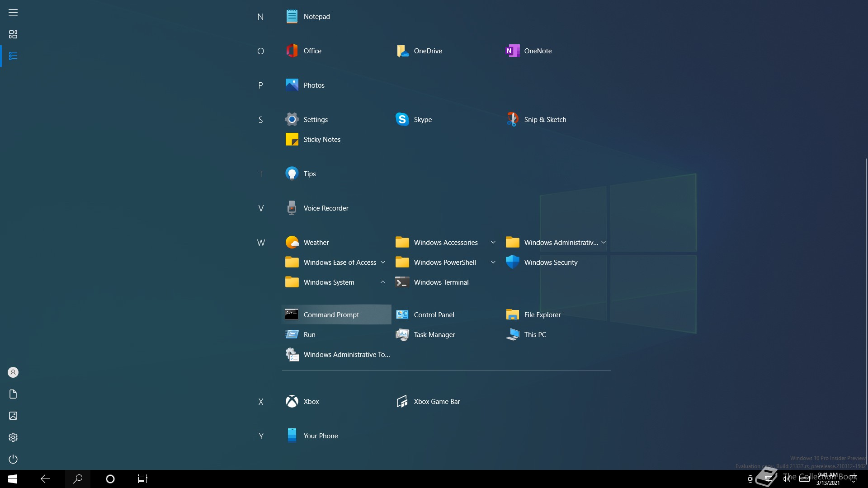The width and height of the screenshot is (868, 488).
Task: Launch the Tips lightbulb app
Action: pyautogui.click(x=292, y=174)
